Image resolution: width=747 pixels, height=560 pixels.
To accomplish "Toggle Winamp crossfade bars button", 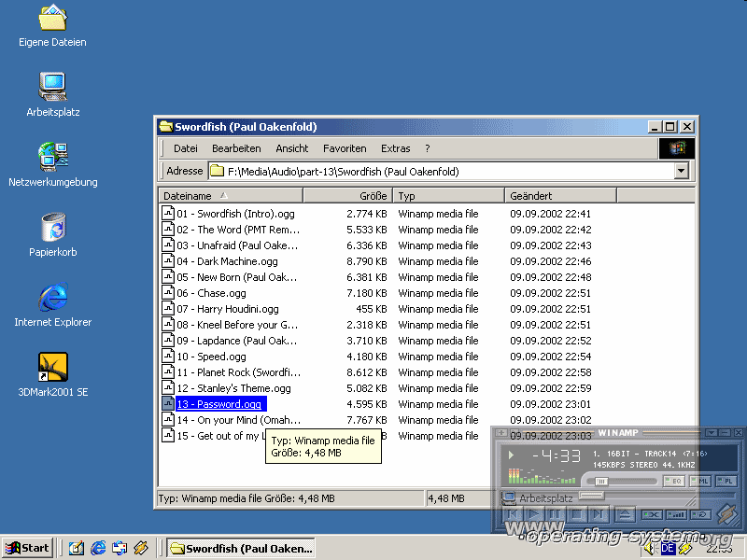I will click(x=676, y=515).
